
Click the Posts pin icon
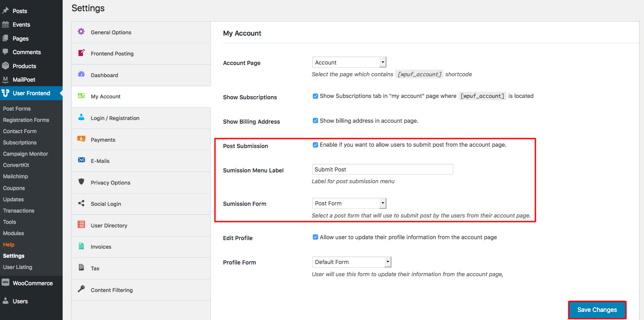(5, 10)
